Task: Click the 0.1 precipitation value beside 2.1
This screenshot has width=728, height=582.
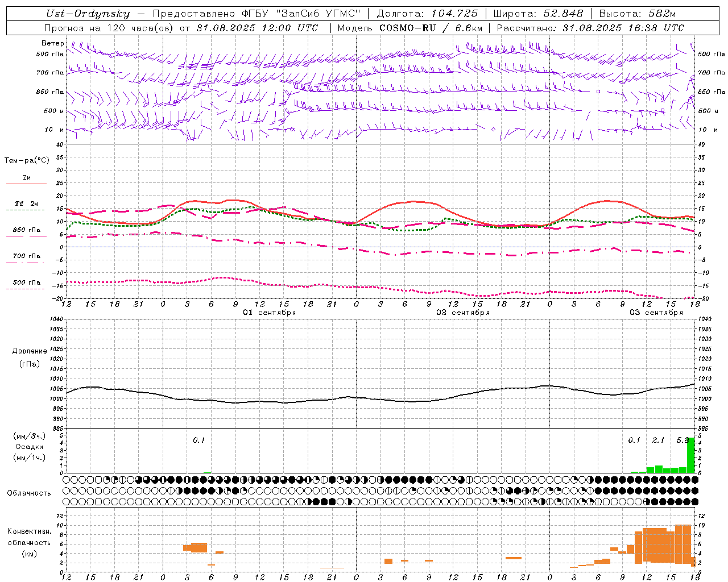Action: [x=634, y=440]
